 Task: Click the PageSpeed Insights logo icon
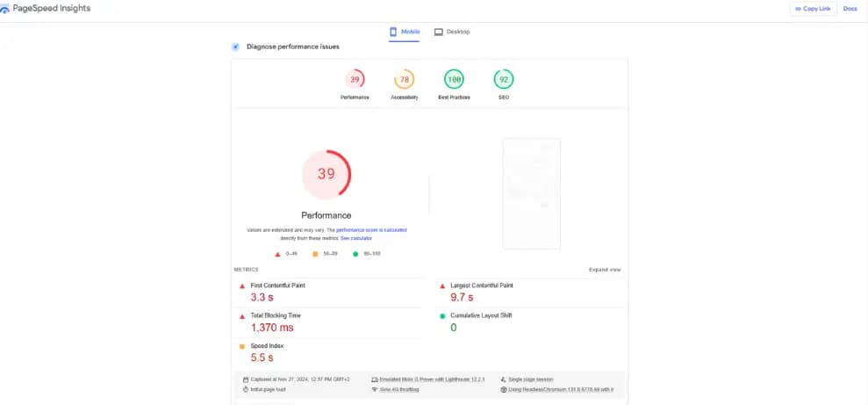click(x=5, y=9)
